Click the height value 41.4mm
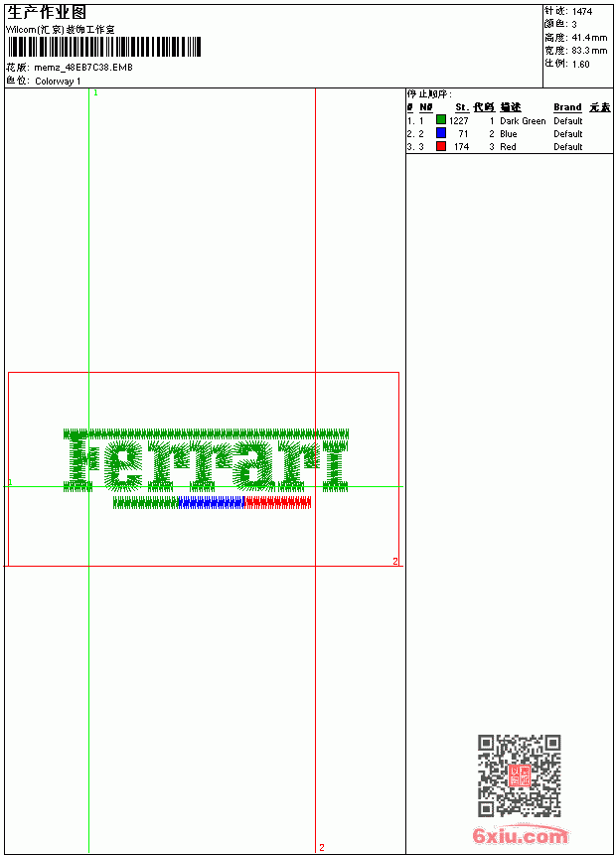The width and height of the screenshot is (616, 855). point(589,37)
